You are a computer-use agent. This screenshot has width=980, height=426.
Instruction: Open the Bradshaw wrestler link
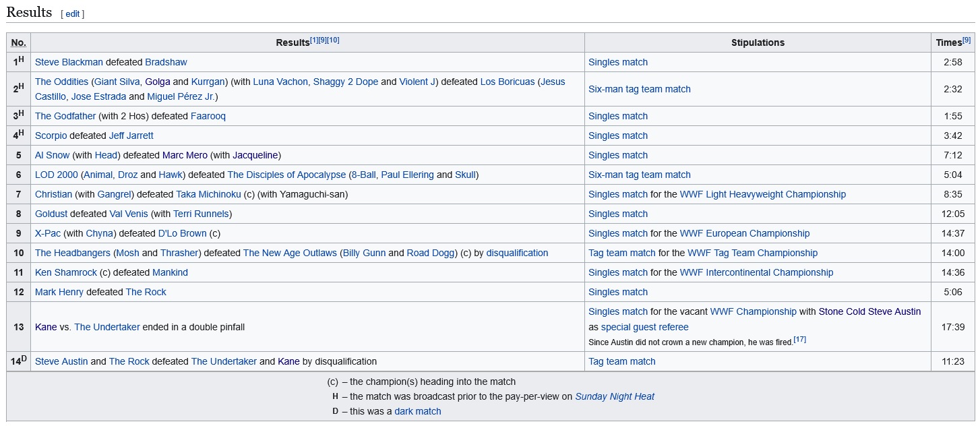[x=166, y=62]
